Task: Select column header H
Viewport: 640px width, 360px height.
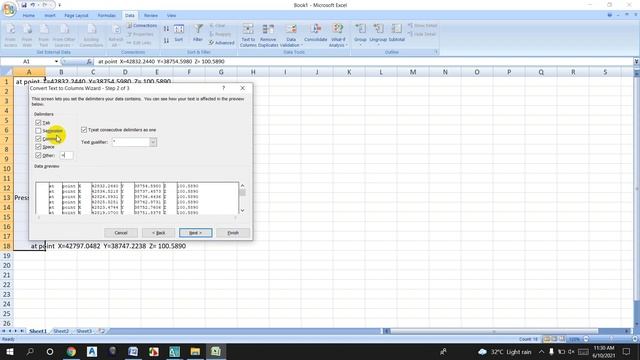Action: click(253, 72)
